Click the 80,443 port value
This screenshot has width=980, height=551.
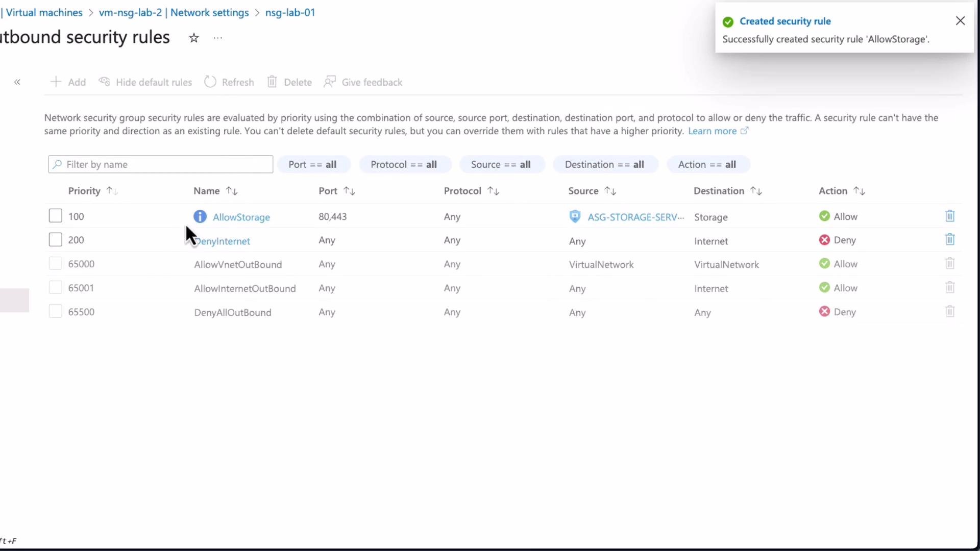click(x=333, y=217)
